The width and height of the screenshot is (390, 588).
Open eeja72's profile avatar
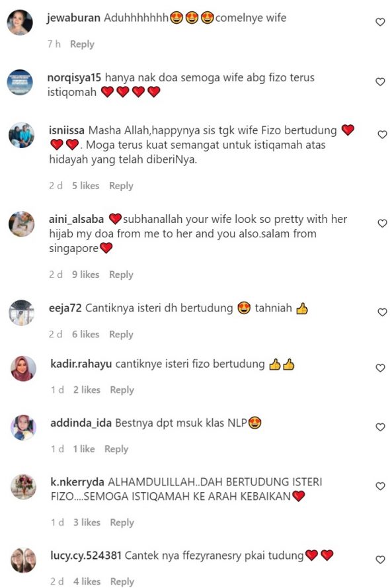pos(21,312)
